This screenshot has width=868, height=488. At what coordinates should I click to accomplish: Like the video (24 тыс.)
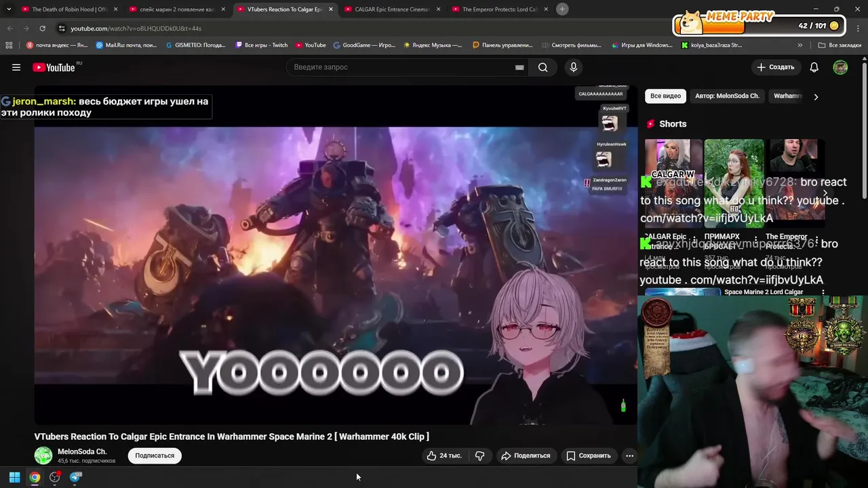[x=444, y=455]
